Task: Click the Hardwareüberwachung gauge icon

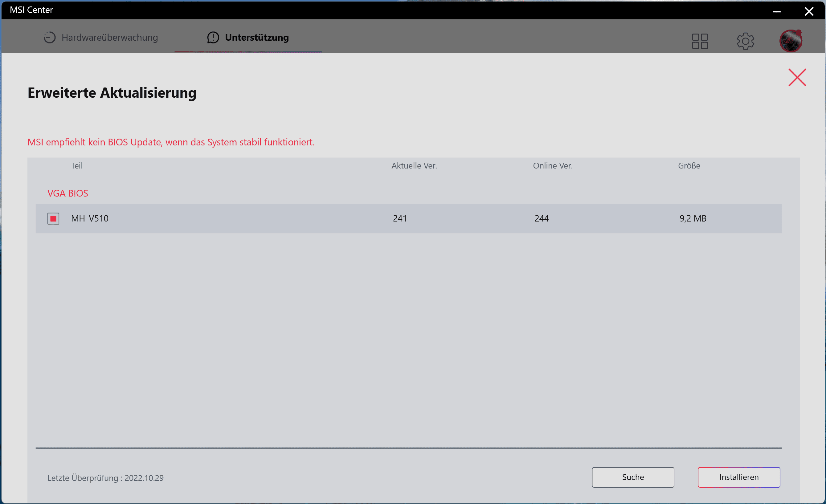Action: 50,37
